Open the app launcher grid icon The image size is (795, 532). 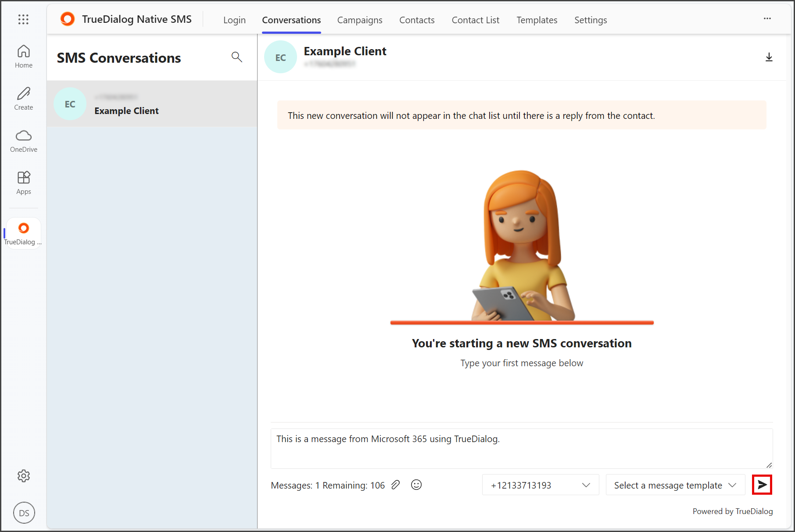[x=23, y=19]
